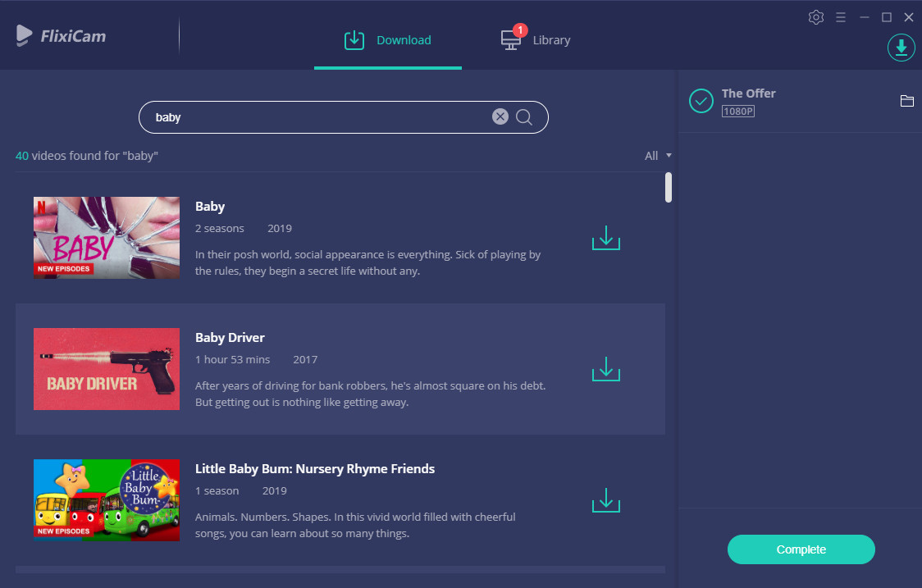Expand the All filter dropdown
The width and height of the screenshot is (922, 588).
(658, 156)
